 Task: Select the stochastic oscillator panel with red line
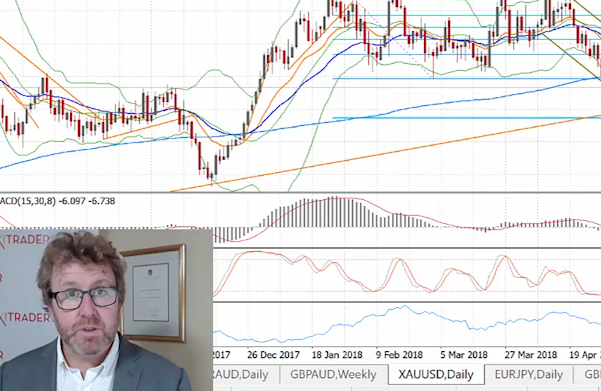click(x=406, y=275)
